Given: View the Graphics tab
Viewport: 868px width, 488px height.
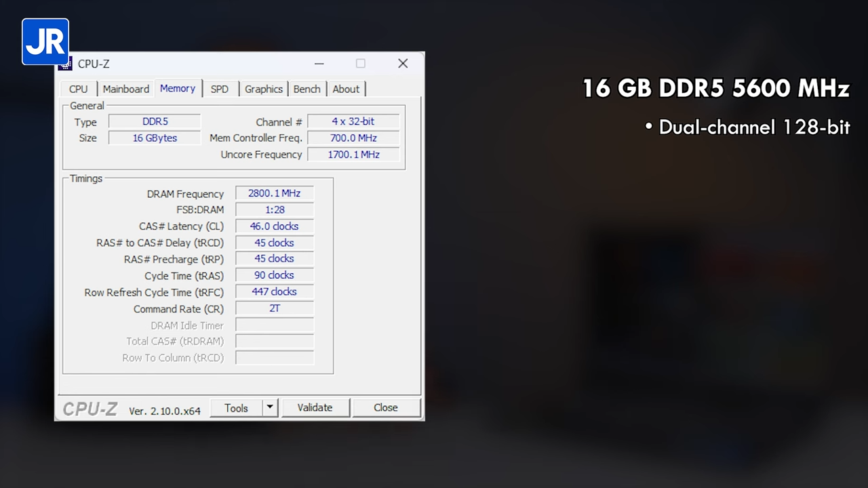Looking at the screenshot, I should (263, 89).
